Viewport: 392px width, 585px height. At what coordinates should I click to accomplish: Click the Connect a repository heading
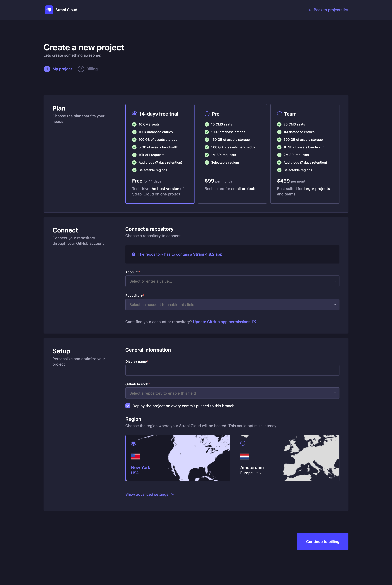(x=149, y=229)
